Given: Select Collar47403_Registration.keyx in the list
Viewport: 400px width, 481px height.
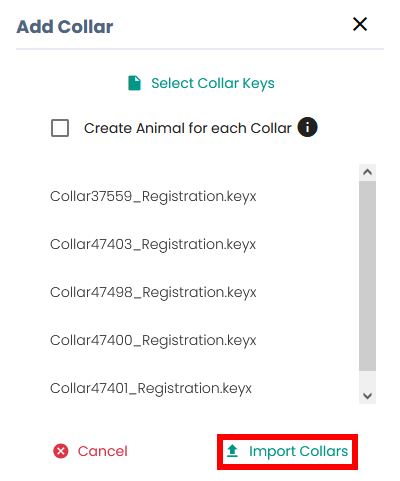Looking at the screenshot, I should click(x=153, y=244).
